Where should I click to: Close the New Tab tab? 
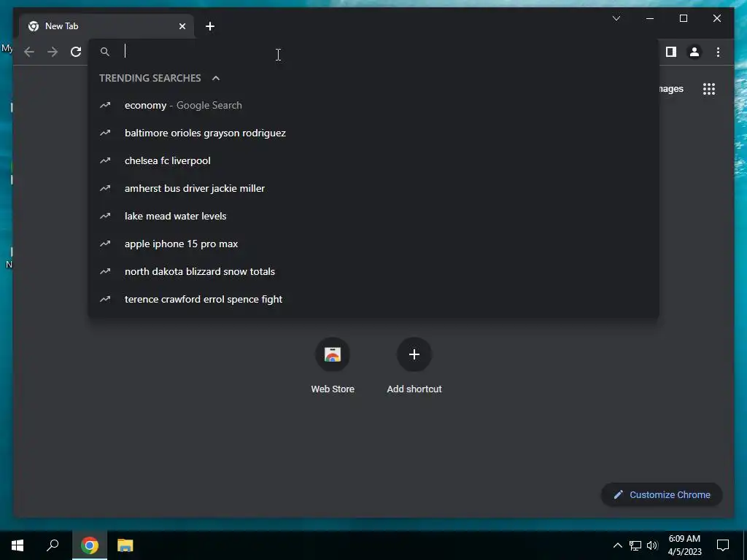pyautogui.click(x=182, y=26)
